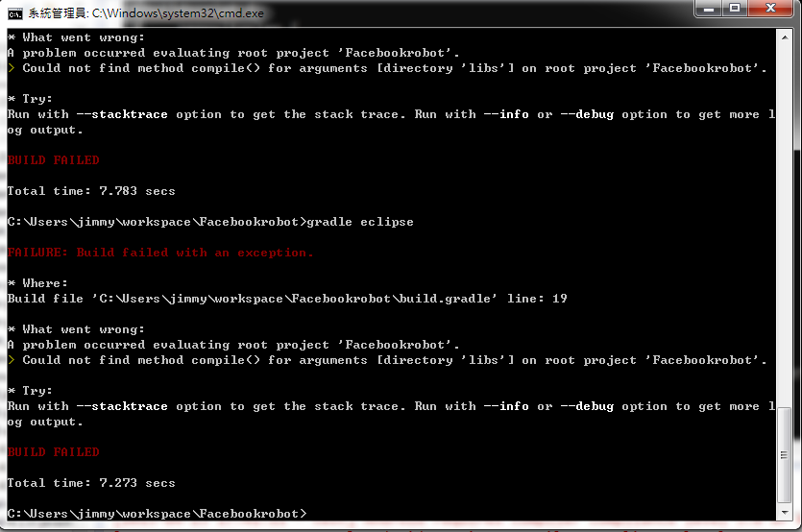
Task: Click the scrollbar up arrow
Action: point(784,37)
